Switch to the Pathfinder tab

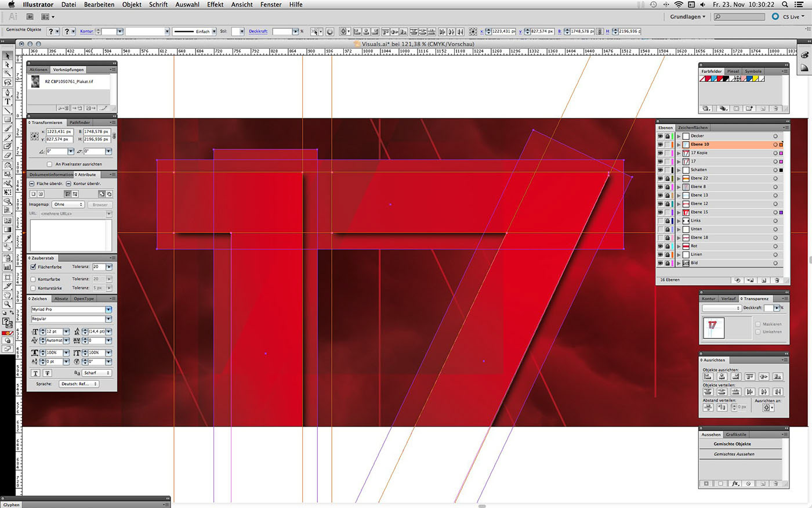[x=80, y=123]
